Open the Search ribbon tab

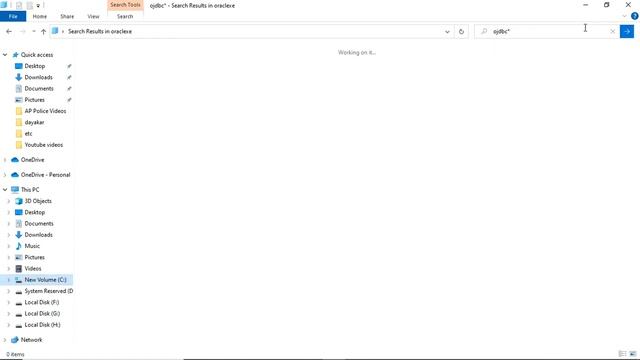(x=125, y=16)
